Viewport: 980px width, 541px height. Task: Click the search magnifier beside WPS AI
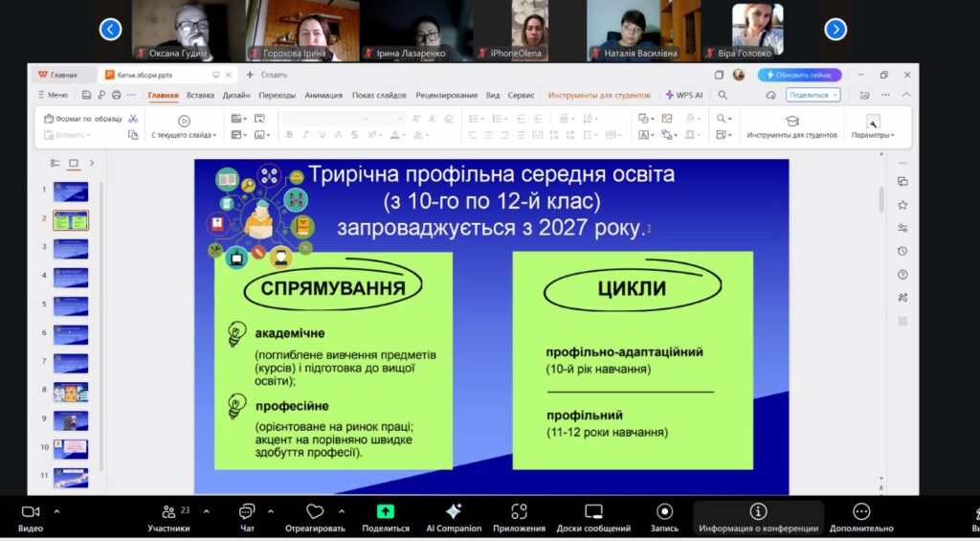pyautogui.click(x=723, y=95)
